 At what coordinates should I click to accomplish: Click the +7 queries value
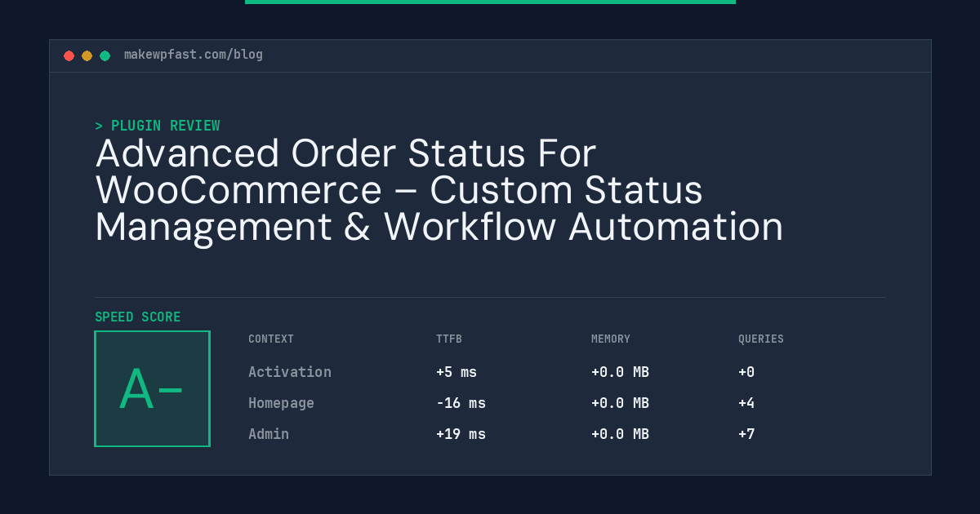tap(746, 434)
